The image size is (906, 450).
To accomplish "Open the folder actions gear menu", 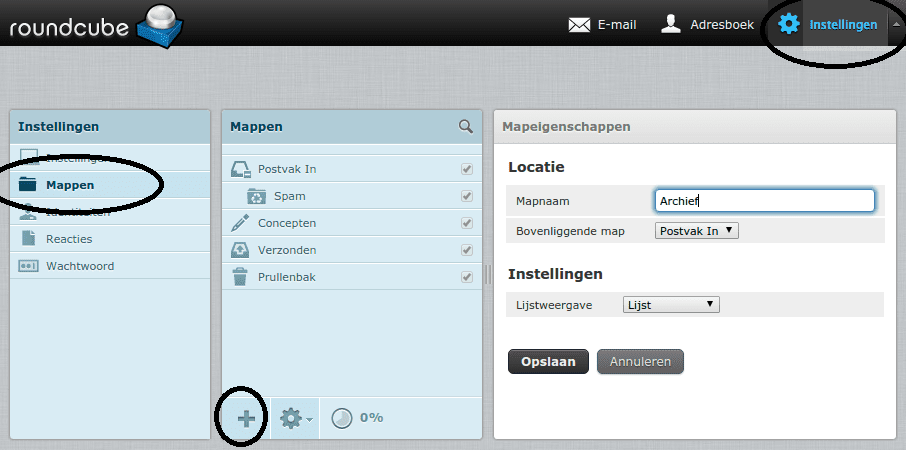I will pyautogui.click(x=294, y=418).
